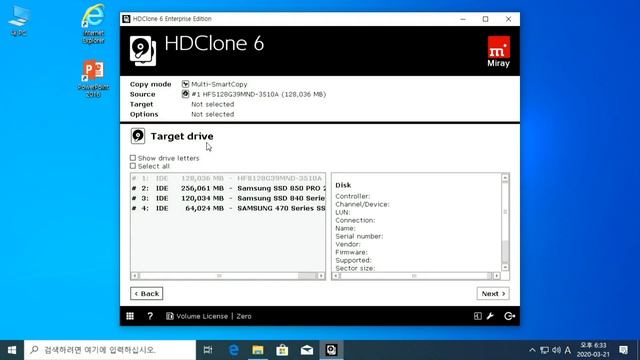This screenshot has height=360, width=640.
Task: Enable Show drive letters checkbox
Action: [x=133, y=158]
